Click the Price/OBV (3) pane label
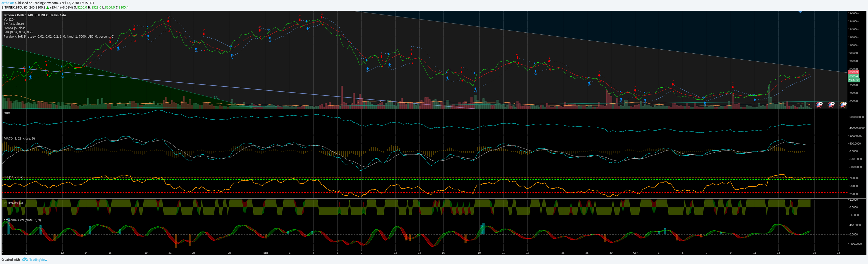Viewport: 868px width, 264px height. (x=13, y=203)
